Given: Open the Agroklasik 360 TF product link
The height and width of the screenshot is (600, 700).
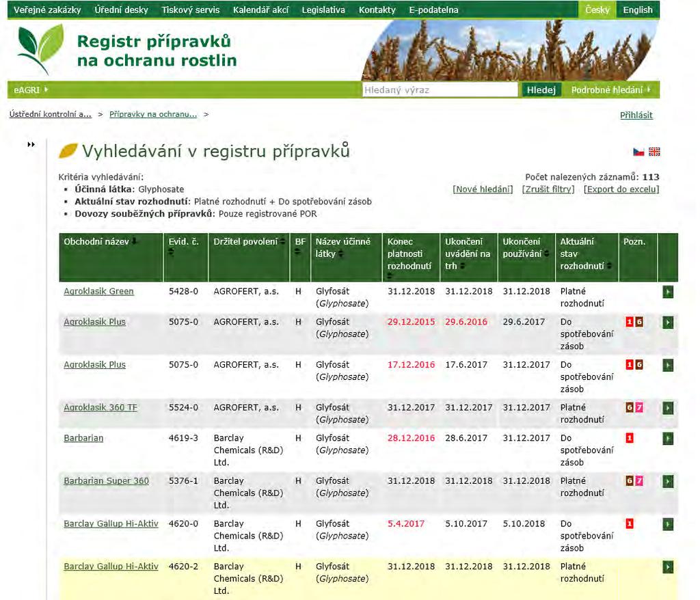Looking at the screenshot, I should 100,407.
